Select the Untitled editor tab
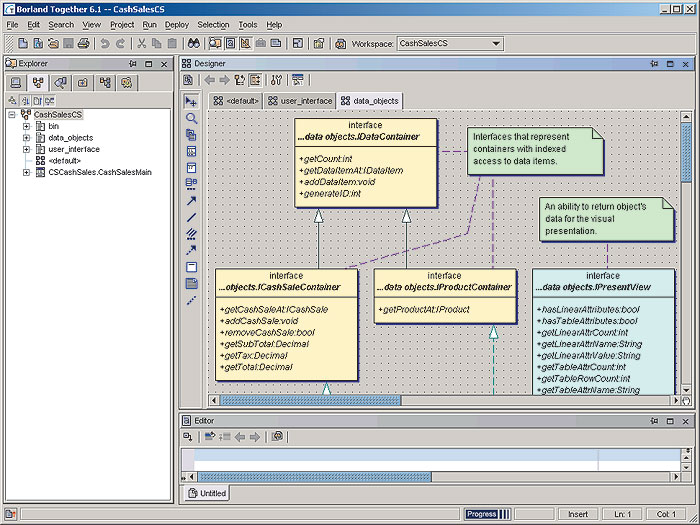700x525 pixels. click(x=208, y=493)
